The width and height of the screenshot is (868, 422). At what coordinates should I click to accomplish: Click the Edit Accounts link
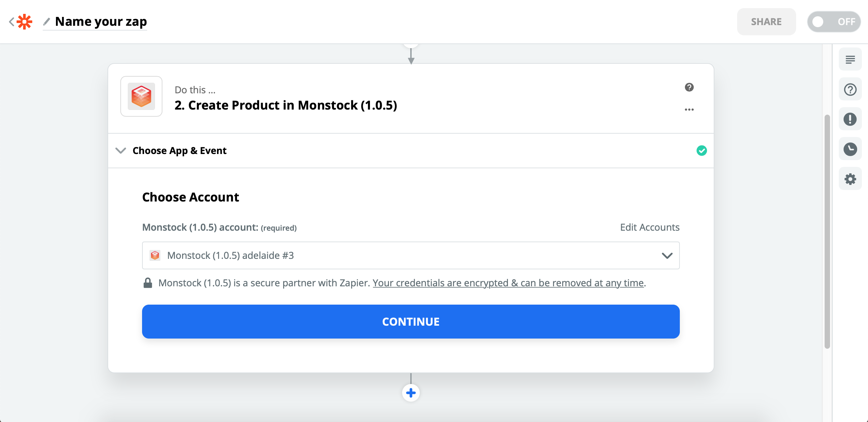pyautogui.click(x=650, y=227)
